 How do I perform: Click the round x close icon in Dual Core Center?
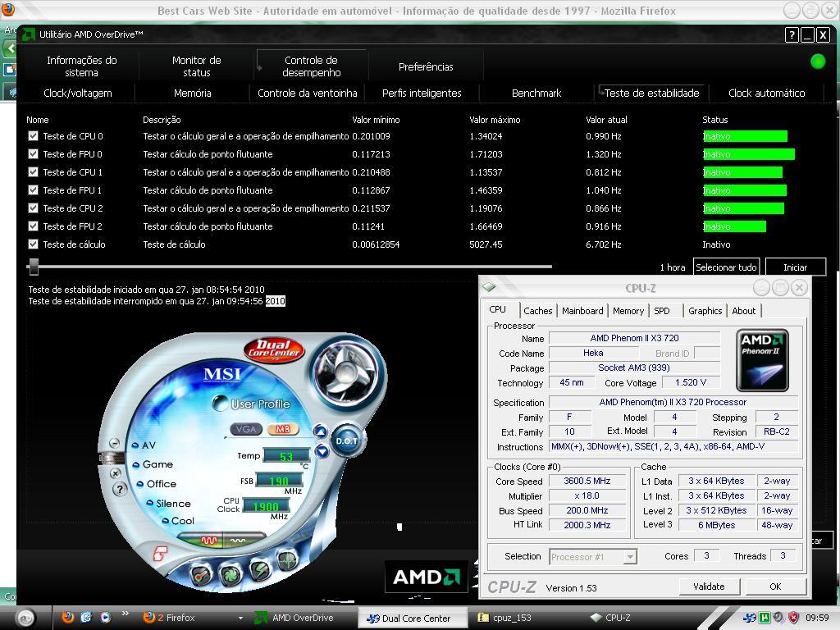click(115, 473)
